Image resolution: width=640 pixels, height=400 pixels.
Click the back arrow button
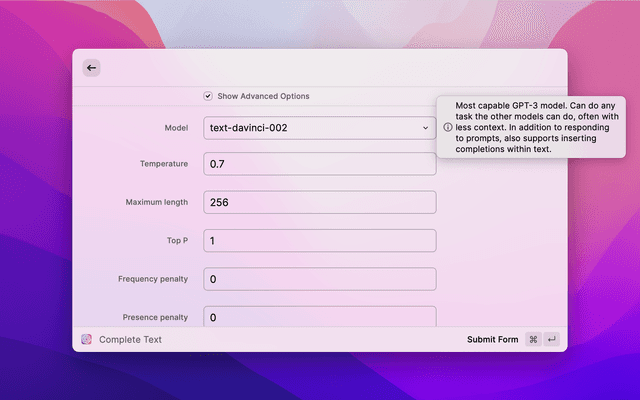point(91,68)
